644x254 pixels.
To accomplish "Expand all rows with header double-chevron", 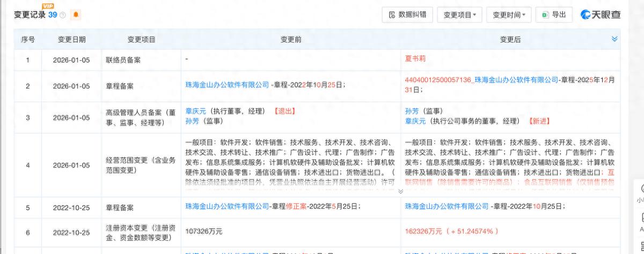I will [x=614, y=39].
